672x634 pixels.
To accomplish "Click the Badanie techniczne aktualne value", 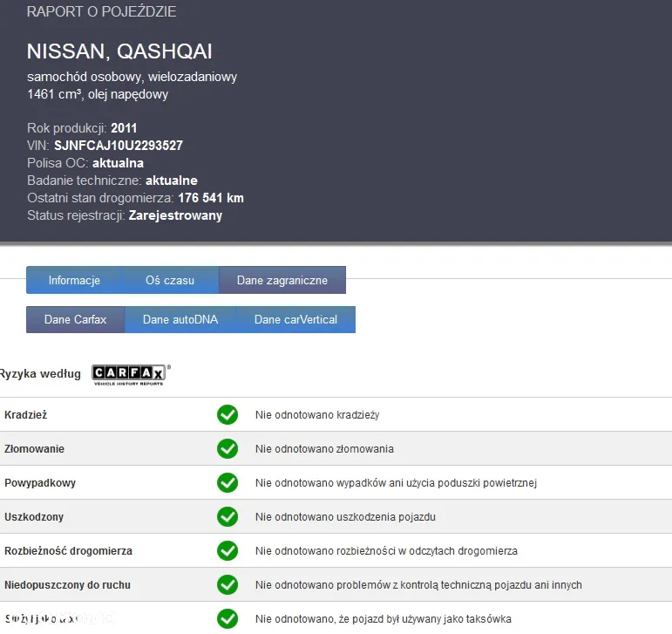I will [x=172, y=180].
